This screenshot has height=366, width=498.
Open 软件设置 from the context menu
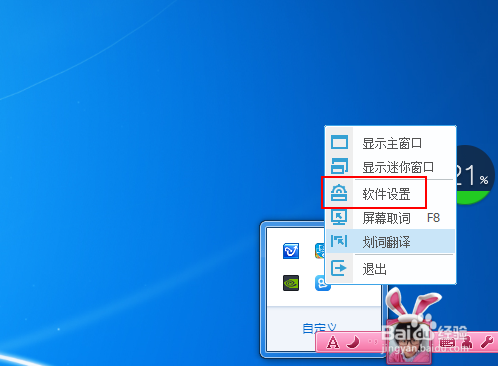point(390,194)
